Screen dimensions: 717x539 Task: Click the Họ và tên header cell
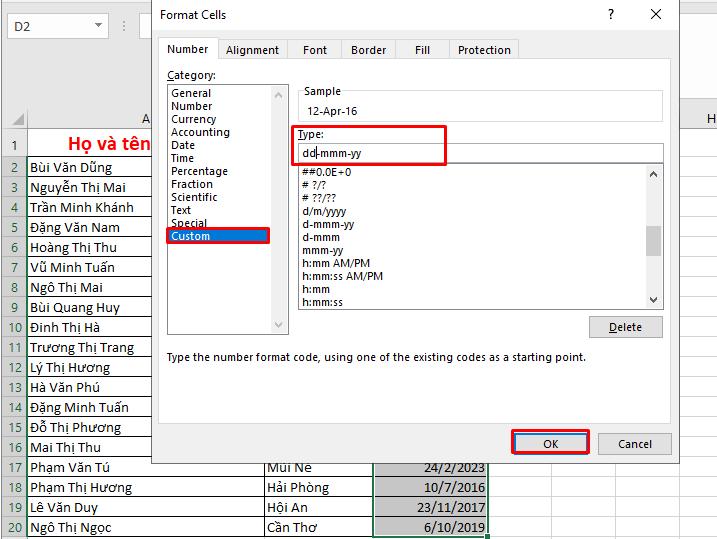tap(90, 144)
